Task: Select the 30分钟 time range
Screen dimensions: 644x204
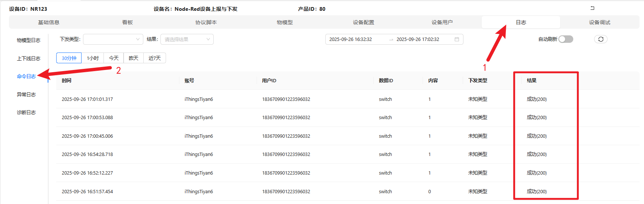Action: coord(69,58)
